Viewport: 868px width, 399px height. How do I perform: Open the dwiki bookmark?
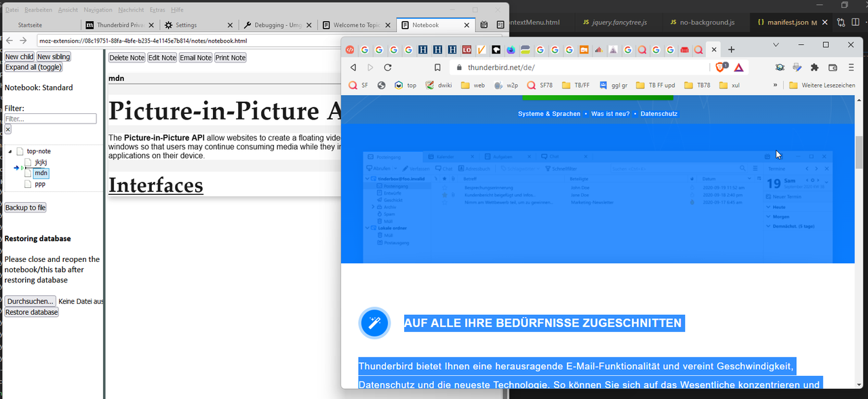pyautogui.click(x=439, y=85)
